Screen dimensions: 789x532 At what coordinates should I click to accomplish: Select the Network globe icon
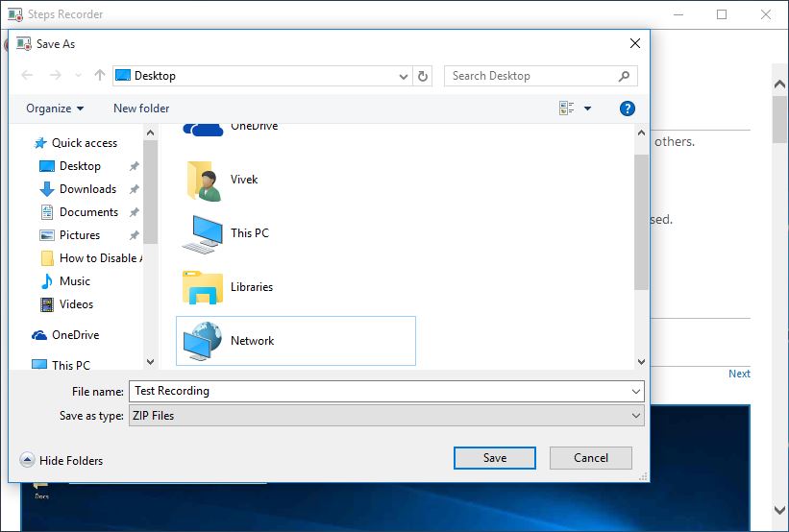(x=202, y=341)
